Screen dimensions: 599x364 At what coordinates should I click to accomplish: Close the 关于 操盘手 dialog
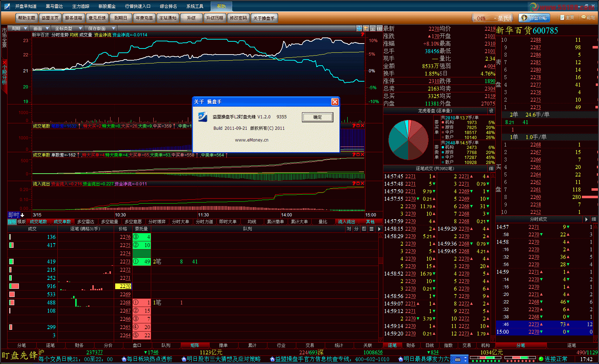click(x=335, y=102)
